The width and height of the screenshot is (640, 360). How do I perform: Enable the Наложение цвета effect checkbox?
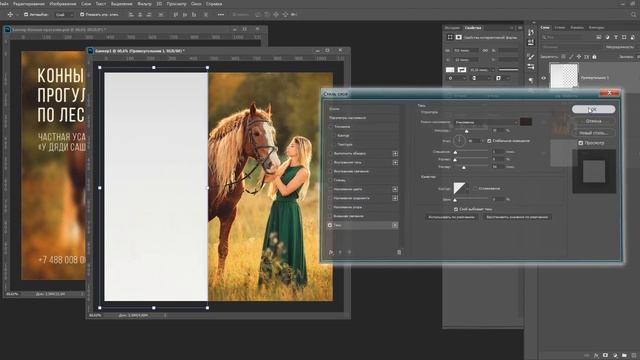pyautogui.click(x=330, y=189)
